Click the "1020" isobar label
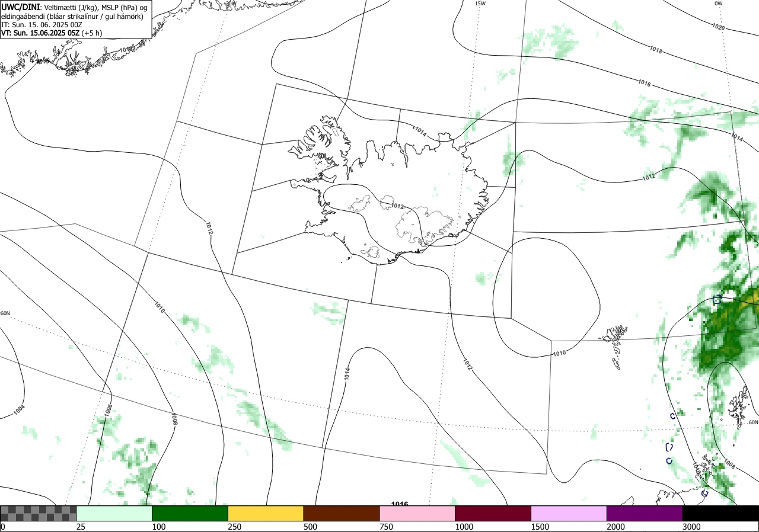 tap(719, 27)
